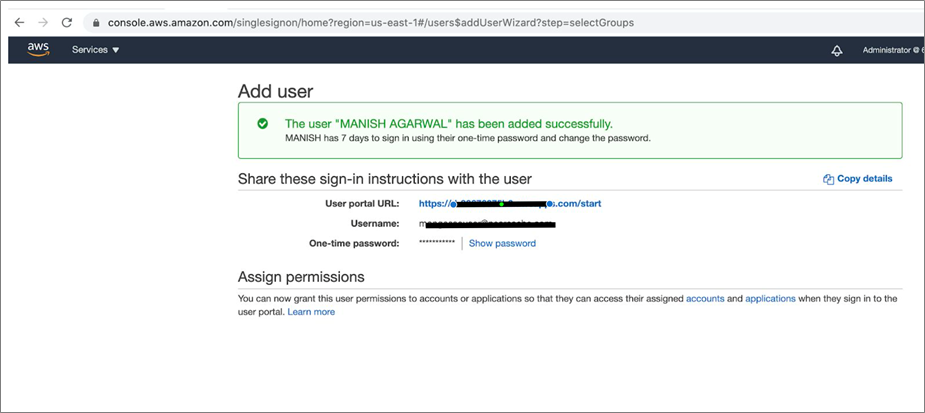The image size is (925, 413).
Task: Click the Copy details button
Action: point(858,179)
